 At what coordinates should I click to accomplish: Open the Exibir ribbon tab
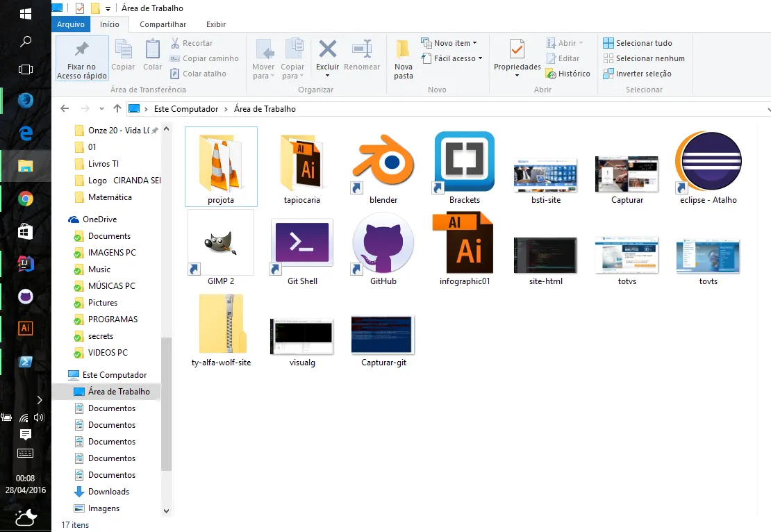215,24
